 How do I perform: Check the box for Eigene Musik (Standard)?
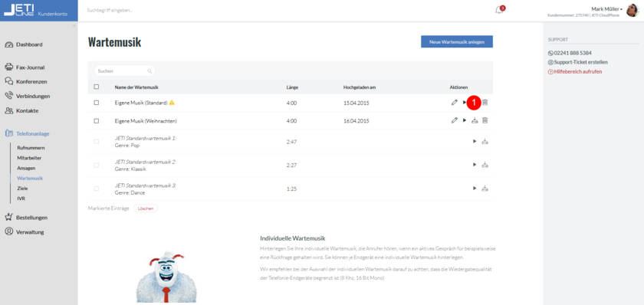click(x=97, y=103)
